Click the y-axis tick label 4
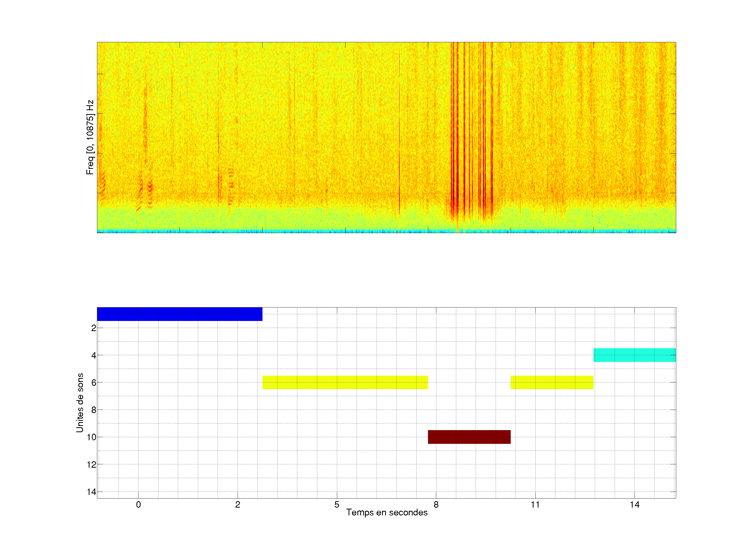 [x=94, y=355]
